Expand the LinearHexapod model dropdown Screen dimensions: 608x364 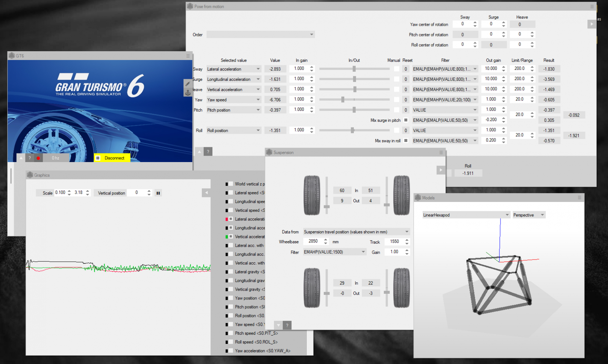(466, 215)
